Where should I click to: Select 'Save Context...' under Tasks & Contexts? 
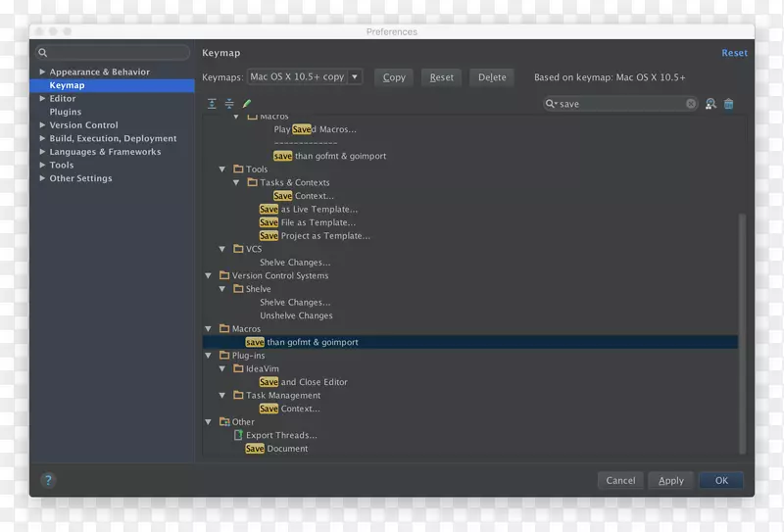point(304,196)
